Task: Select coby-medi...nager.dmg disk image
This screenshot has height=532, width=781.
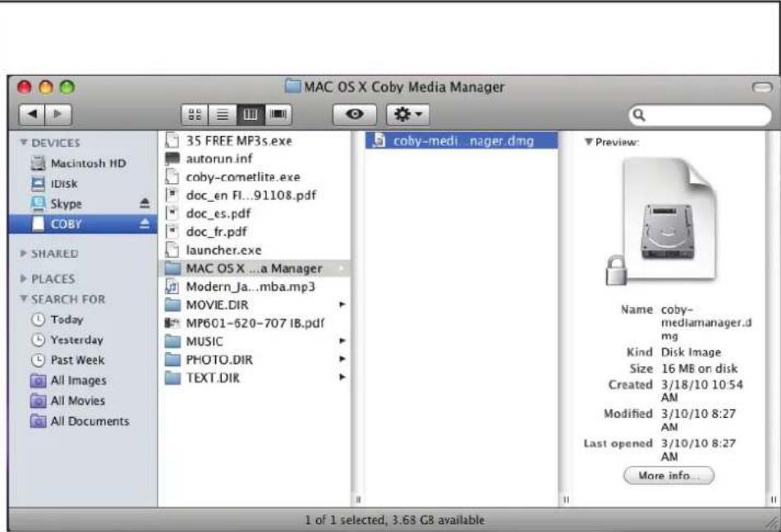Action: (462, 140)
